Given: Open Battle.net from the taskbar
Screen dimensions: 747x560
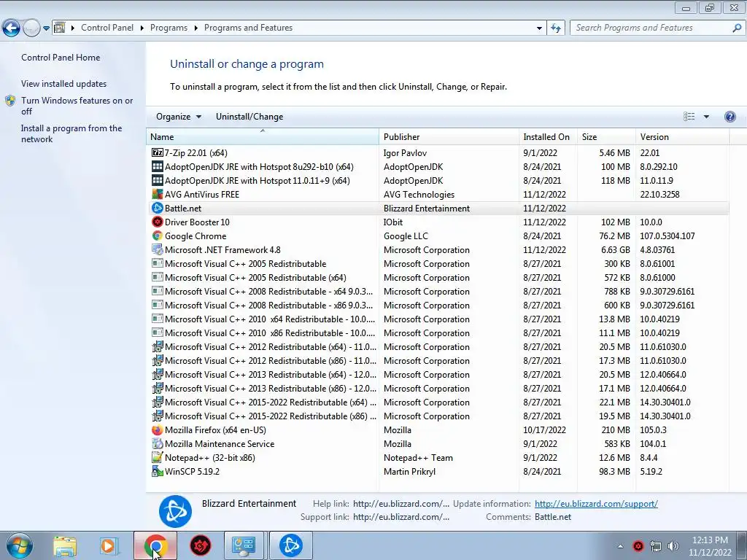Looking at the screenshot, I should coord(290,545).
